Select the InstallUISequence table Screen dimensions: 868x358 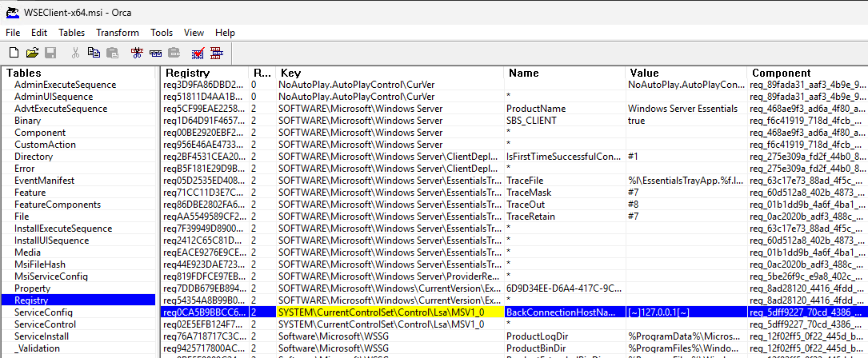51,241
